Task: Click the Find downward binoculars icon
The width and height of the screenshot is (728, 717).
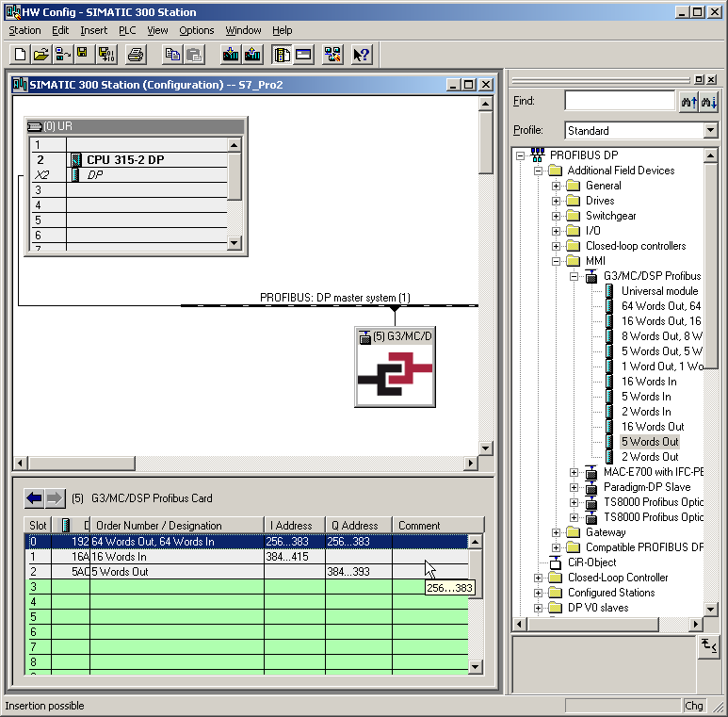Action: pyautogui.click(x=709, y=101)
